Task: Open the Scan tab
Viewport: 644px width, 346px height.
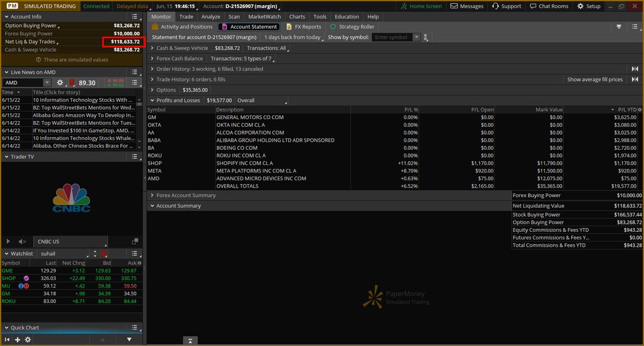Action: [x=234, y=17]
